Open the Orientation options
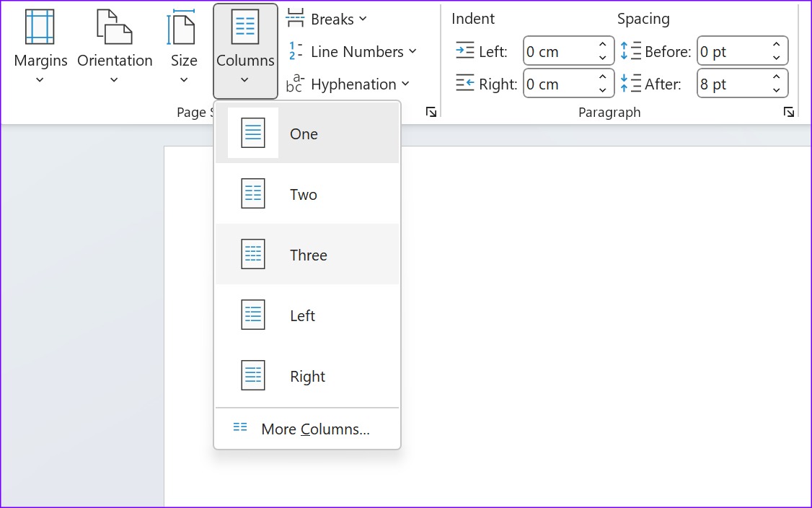The width and height of the screenshot is (812, 508). pyautogui.click(x=115, y=48)
